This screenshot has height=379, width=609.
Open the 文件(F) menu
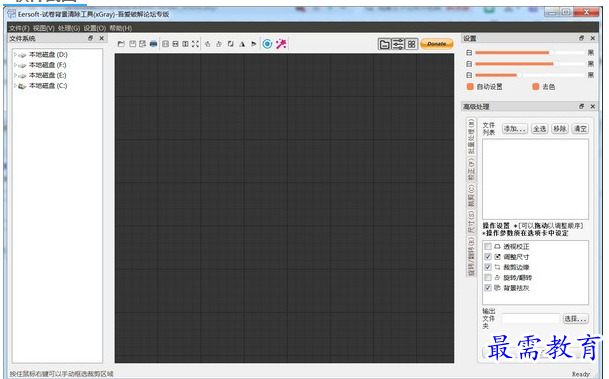(19, 28)
